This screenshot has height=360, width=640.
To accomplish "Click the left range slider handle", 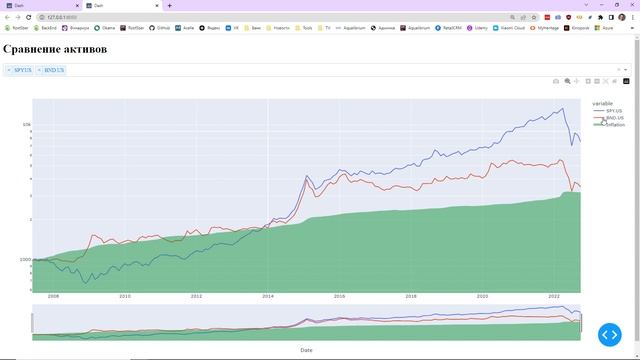I will pyautogui.click(x=32, y=323).
